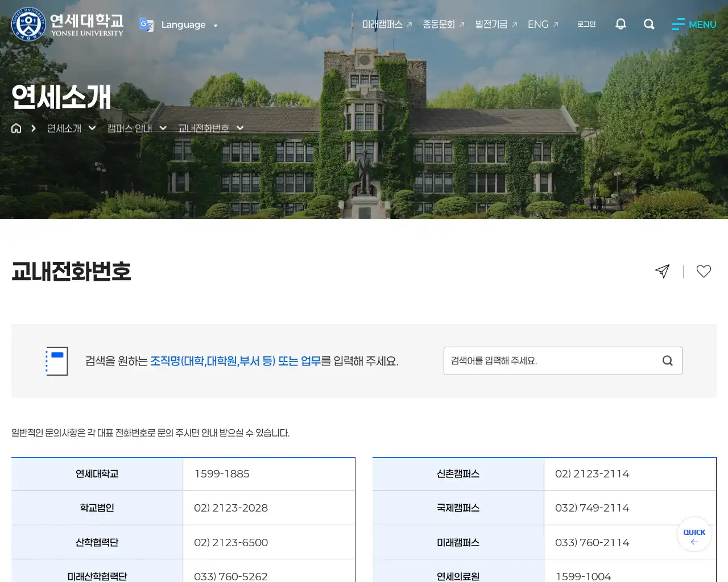
Task: Open the 발전기금 external link
Action: tap(496, 24)
